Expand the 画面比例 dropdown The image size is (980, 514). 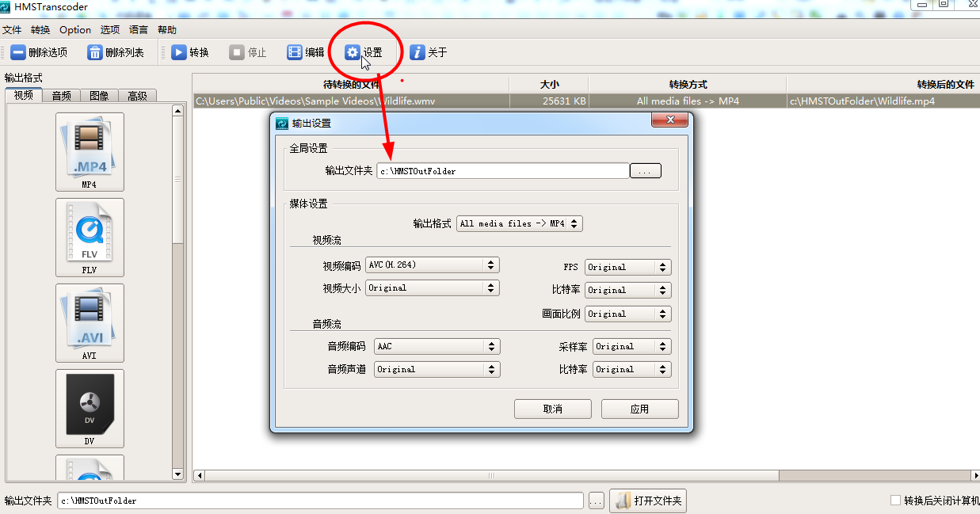click(x=628, y=314)
